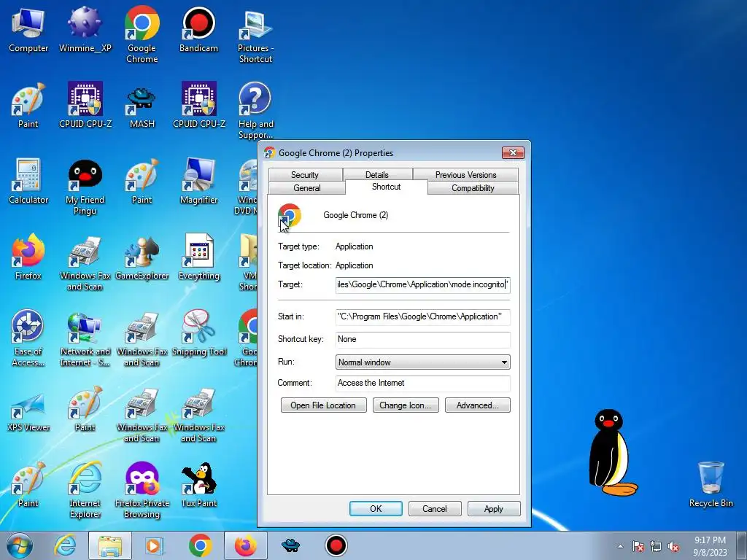
Task: Select the CPUID CPU-Z icon right of MASH
Action: coord(198,106)
